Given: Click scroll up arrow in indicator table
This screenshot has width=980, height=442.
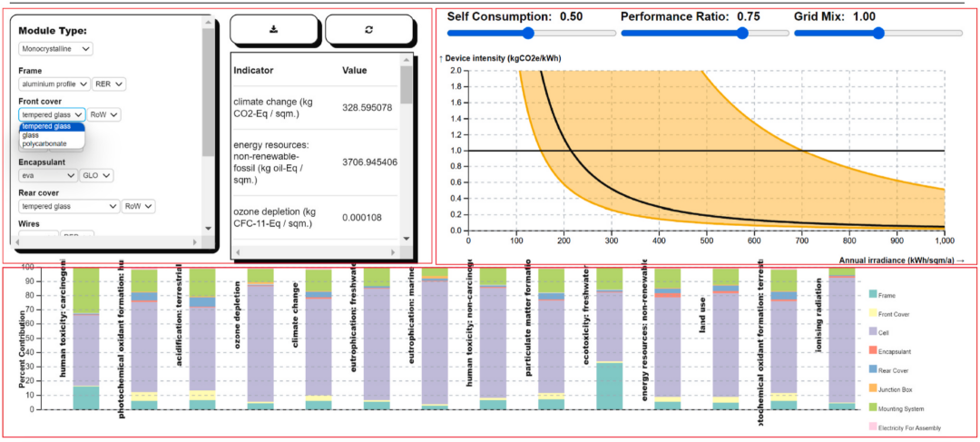Looking at the screenshot, I should pos(406,59).
